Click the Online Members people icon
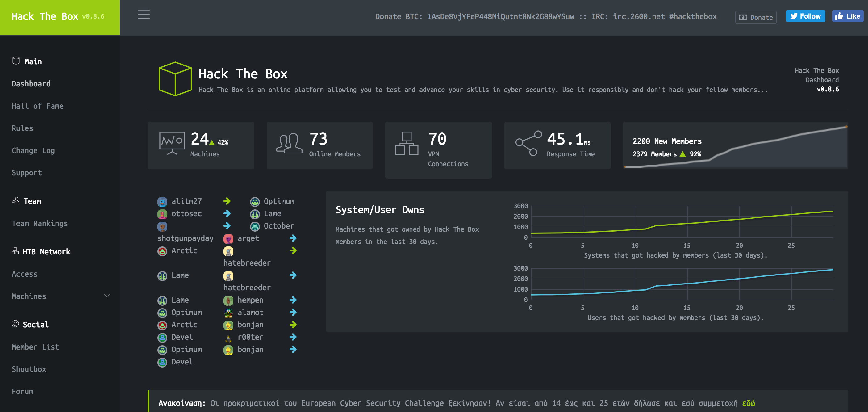This screenshot has width=868, height=412. click(289, 143)
